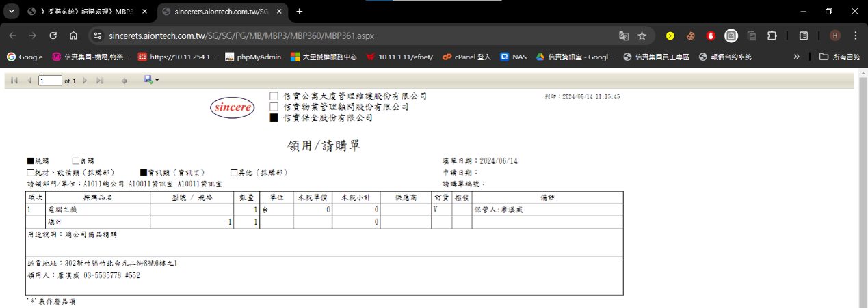
Task: Open the 信實集團員工專區 bookmark
Action: (657, 57)
